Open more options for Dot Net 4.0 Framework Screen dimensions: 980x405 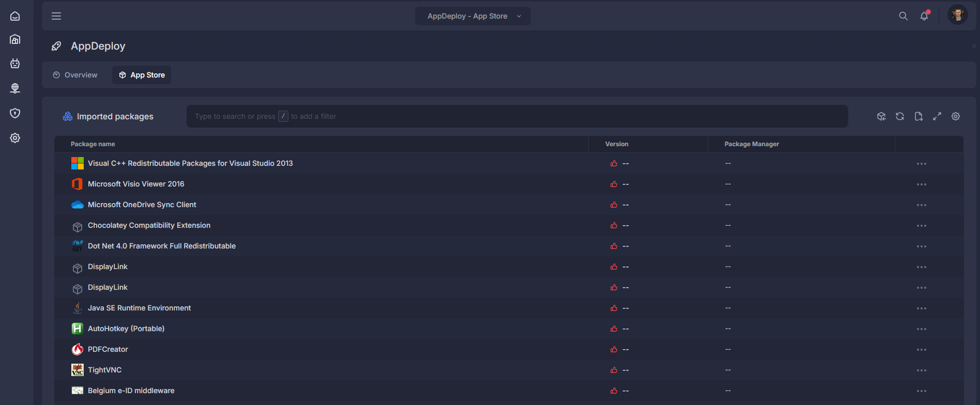click(921, 246)
